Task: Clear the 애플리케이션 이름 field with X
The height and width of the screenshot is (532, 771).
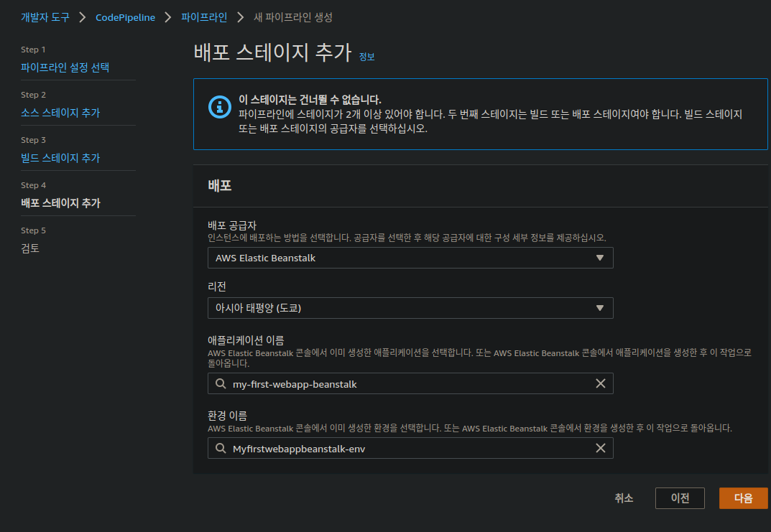Action: coord(601,383)
